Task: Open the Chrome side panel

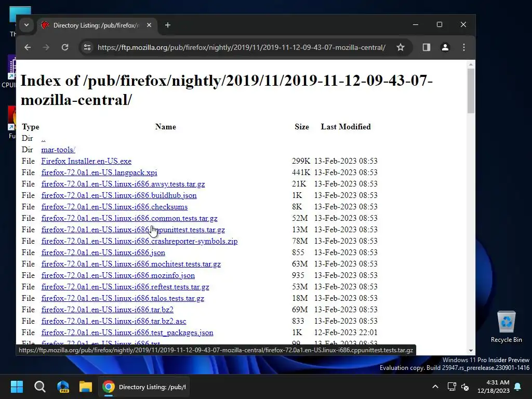Action: pyautogui.click(x=426, y=47)
